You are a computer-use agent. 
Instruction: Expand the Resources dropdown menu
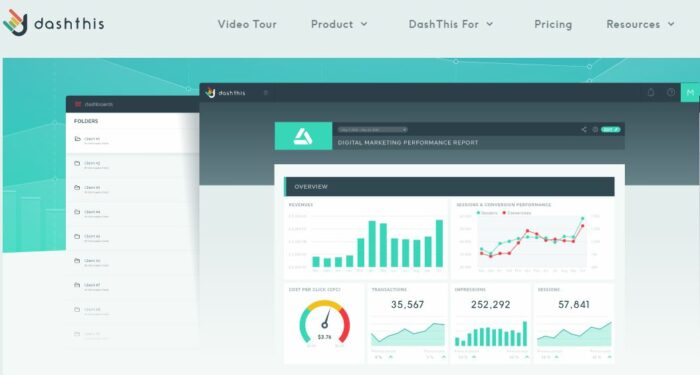640,24
